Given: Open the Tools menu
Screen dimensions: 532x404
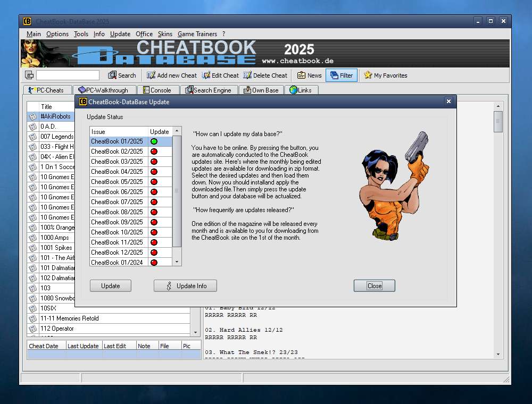Looking at the screenshot, I should [x=81, y=34].
